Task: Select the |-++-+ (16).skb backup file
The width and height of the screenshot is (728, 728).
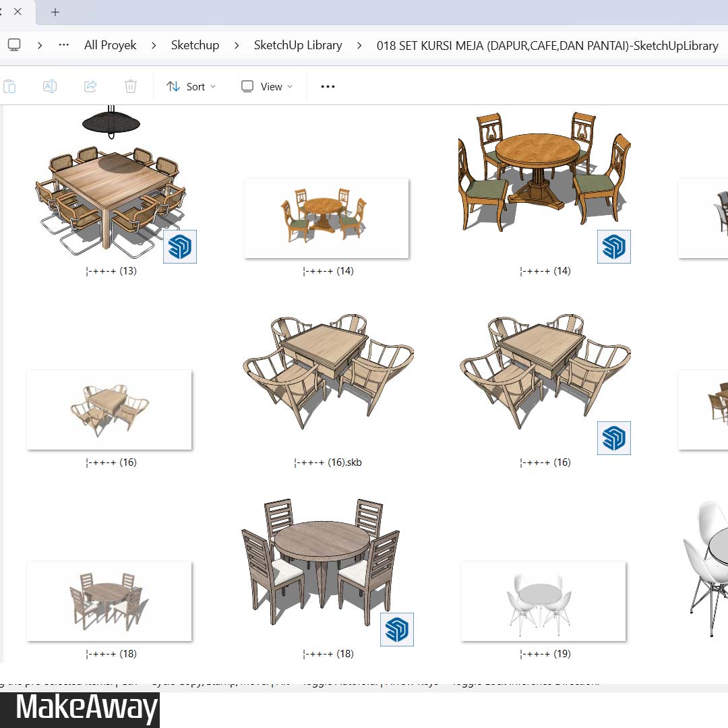Action: tap(328, 377)
